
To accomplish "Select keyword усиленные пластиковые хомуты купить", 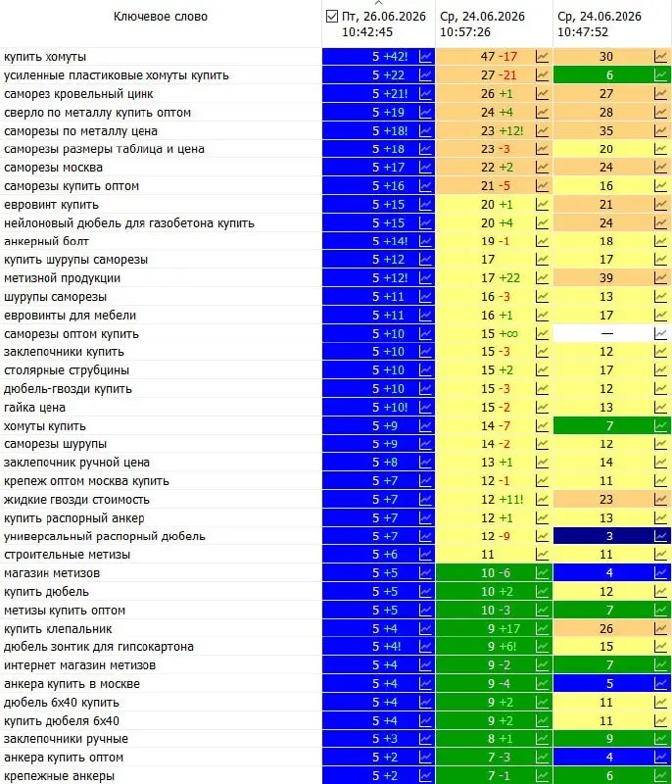I will 116,75.
